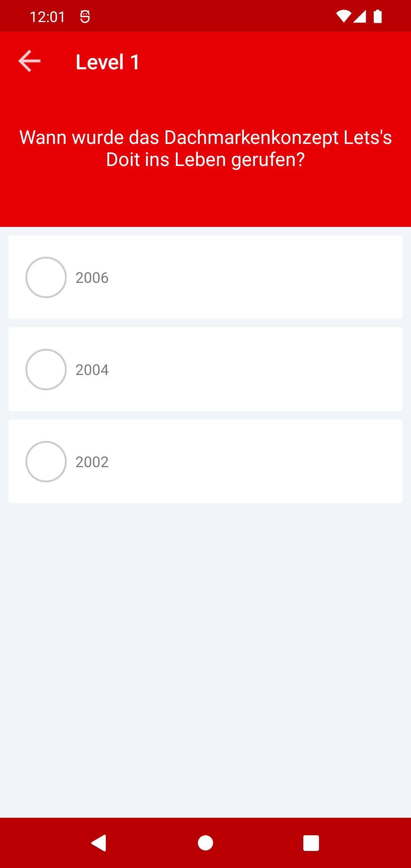The image size is (411, 868).
Task: Tap the Android recent apps square
Action: [x=311, y=843]
